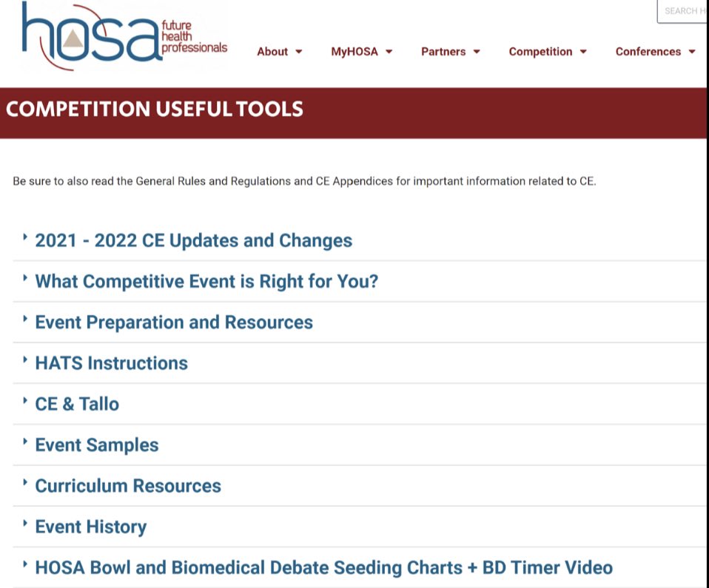Open the MyHOSA menu
709x588 pixels.
(x=361, y=52)
